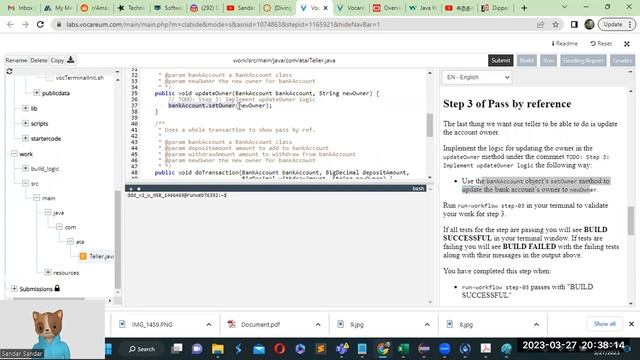Open the Document.pdf download options arrow
The width and height of the screenshot is (640, 360).
pos(318,324)
